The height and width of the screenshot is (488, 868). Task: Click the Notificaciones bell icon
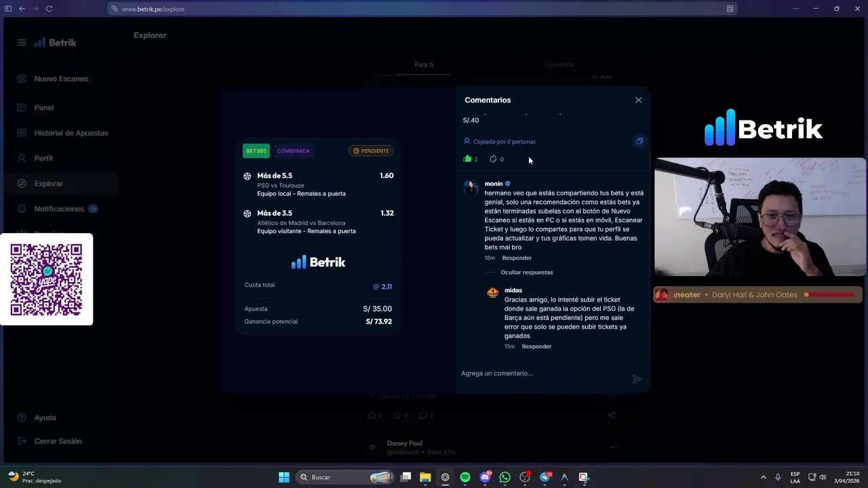[x=22, y=209]
